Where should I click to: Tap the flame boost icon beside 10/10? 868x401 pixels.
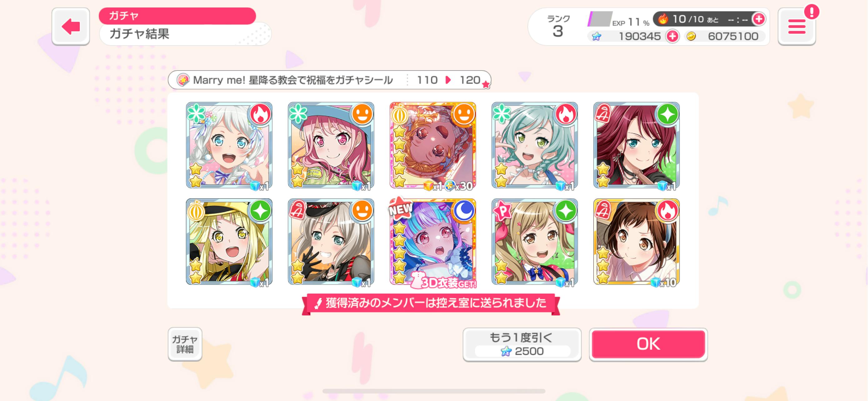click(x=663, y=19)
